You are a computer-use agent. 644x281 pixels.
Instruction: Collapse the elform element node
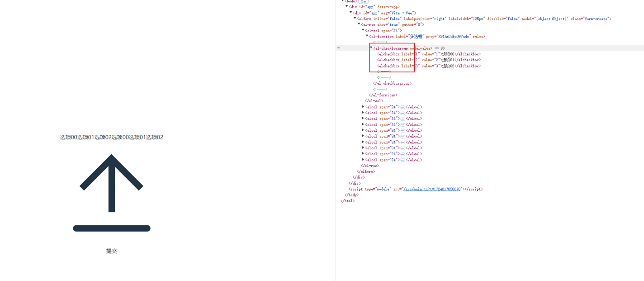click(x=355, y=19)
